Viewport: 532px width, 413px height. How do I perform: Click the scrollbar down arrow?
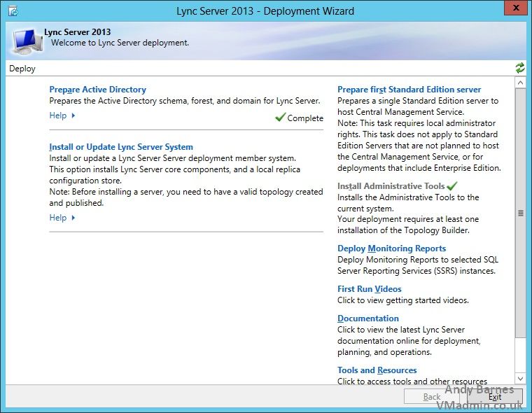coord(520,378)
